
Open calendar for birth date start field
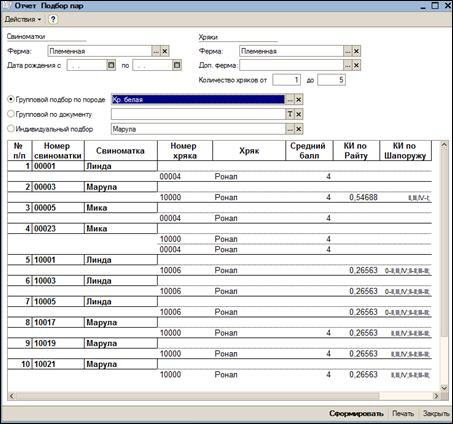(x=111, y=65)
